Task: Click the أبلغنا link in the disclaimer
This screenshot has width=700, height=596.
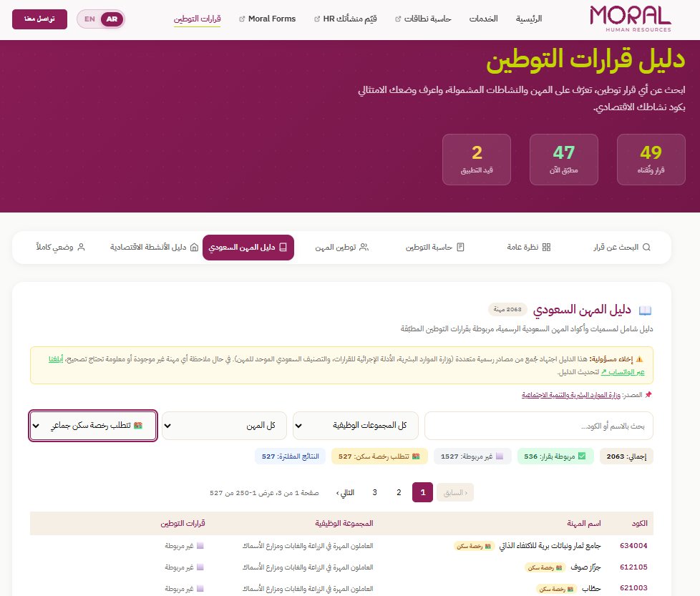Action: 56,359
